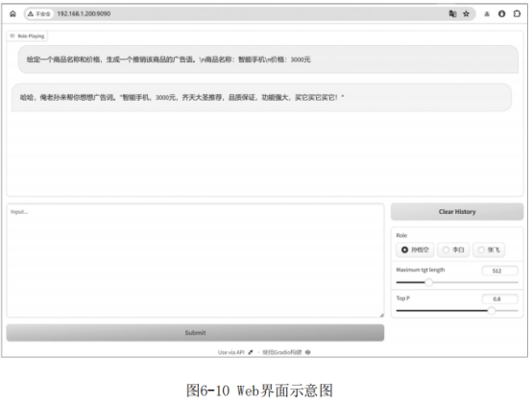
Task: Click the Submit button
Action: click(x=195, y=333)
